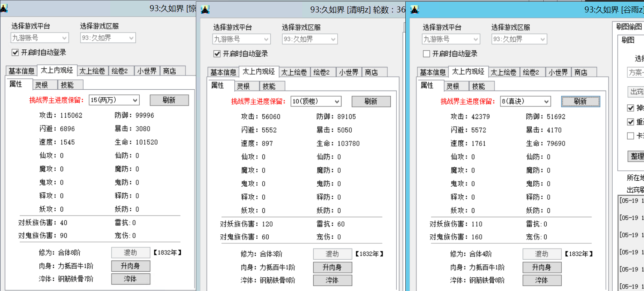Click 升肉身 button in the 惊 window
Screen dimensions: 644x291
(131, 266)
